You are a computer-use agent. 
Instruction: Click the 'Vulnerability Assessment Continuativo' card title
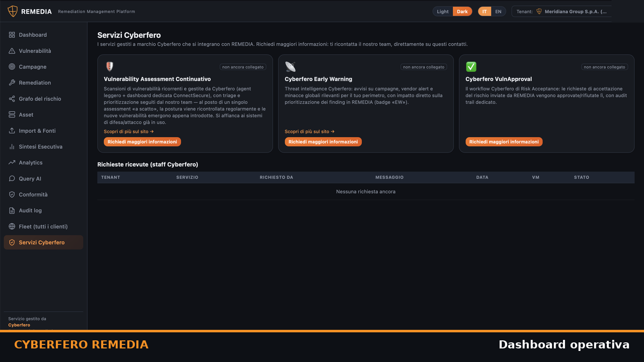click(157, 79)
